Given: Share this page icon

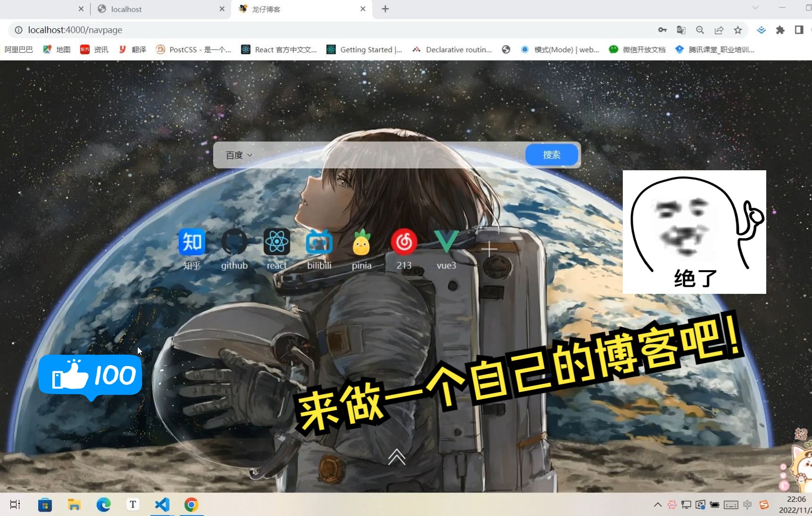Looking at the screenshot, I should 719,30.
